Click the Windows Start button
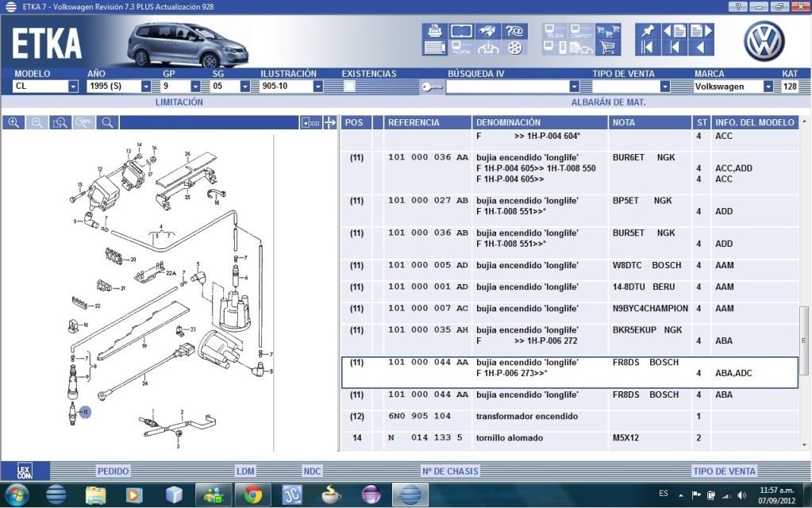Image resolution: width=812 pixels, height=508 pixels. click(17, 495)
